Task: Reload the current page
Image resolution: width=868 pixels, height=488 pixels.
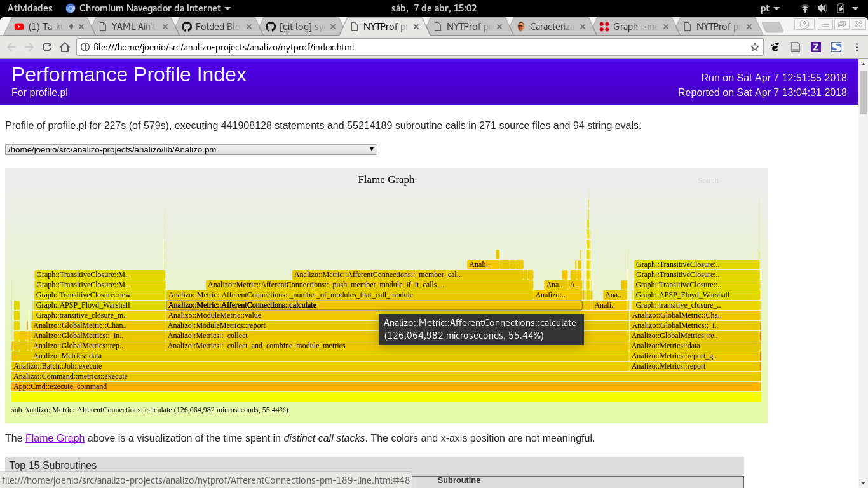Action: point(46,47)
